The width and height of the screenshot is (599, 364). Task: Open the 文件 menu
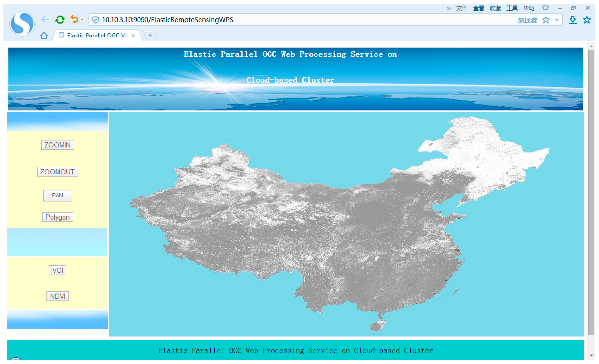pos(462,8)
